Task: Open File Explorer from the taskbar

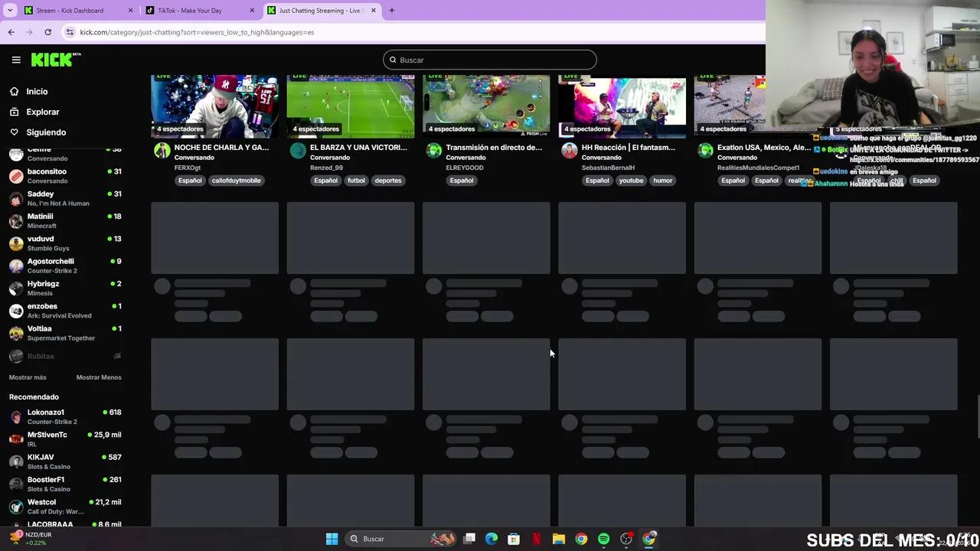Action: (x=559, y=539)
